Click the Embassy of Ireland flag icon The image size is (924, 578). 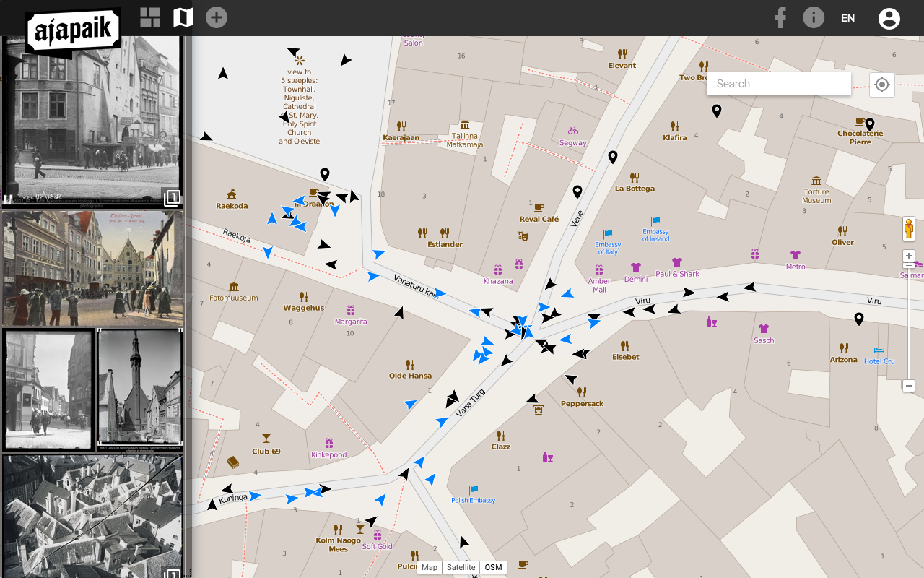[655, 221]
